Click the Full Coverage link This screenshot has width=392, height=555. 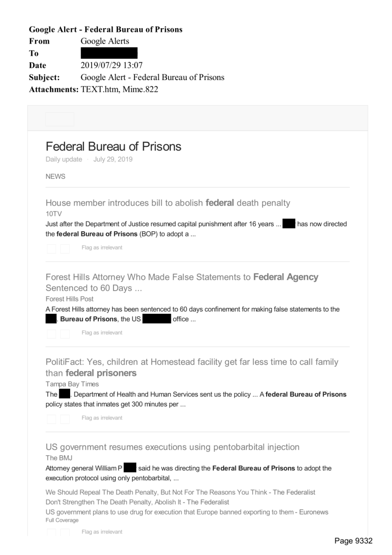62,520
